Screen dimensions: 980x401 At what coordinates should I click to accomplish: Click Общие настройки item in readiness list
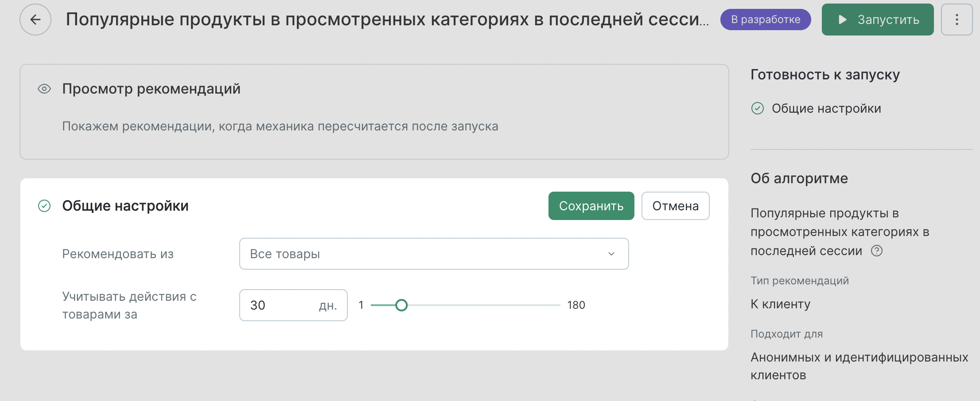tap(826, 108)
